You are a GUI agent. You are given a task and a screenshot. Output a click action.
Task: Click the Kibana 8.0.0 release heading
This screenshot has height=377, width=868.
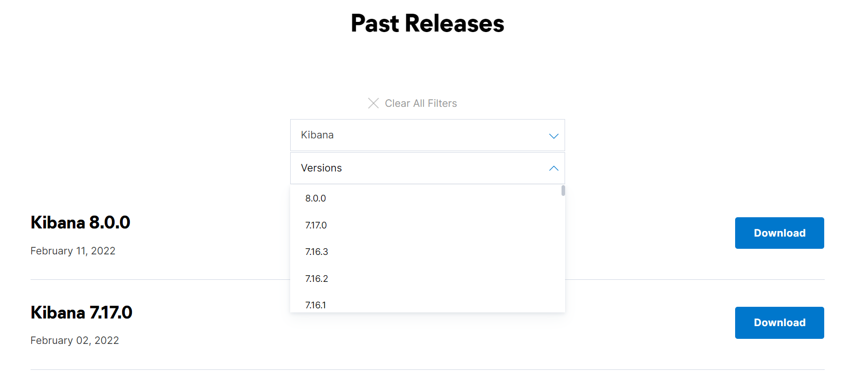(80, 222)
